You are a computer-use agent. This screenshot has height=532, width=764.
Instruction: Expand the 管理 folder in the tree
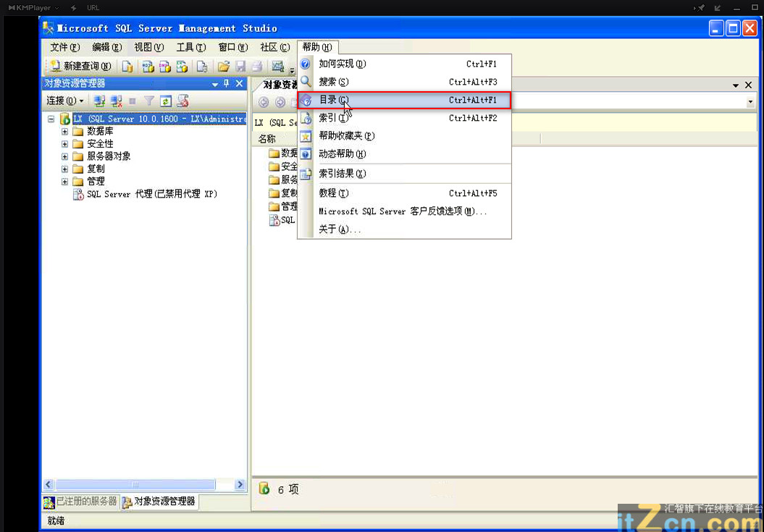[x=64, y=182]
